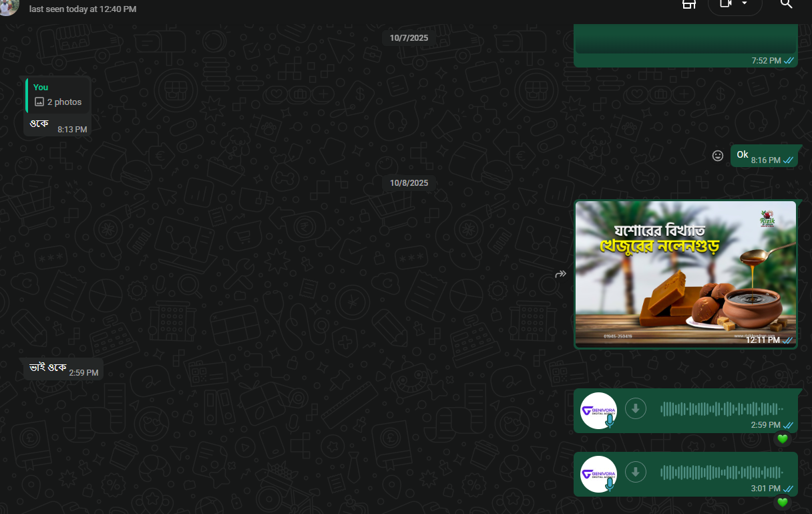Image resolution: width=812 pixels, height=514 pixels.
Task: Open the khejur gur advertisement image
Action: click(x=685, y=274)
